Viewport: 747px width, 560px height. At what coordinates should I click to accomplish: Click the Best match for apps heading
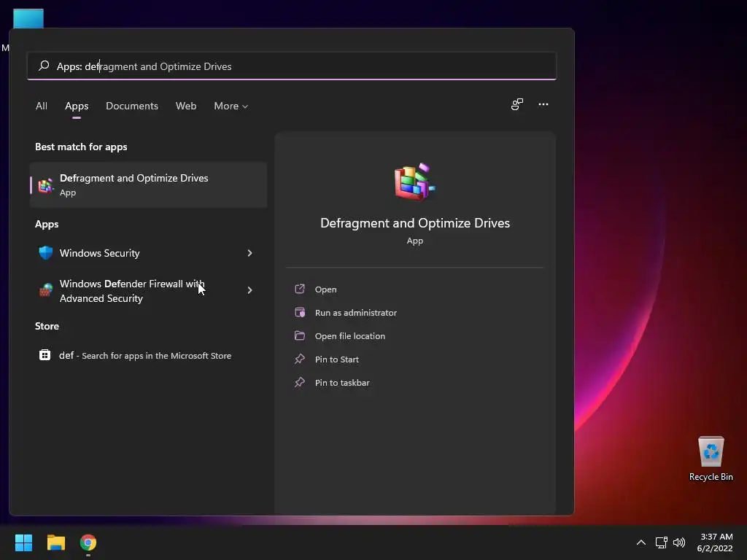(81, 147)
